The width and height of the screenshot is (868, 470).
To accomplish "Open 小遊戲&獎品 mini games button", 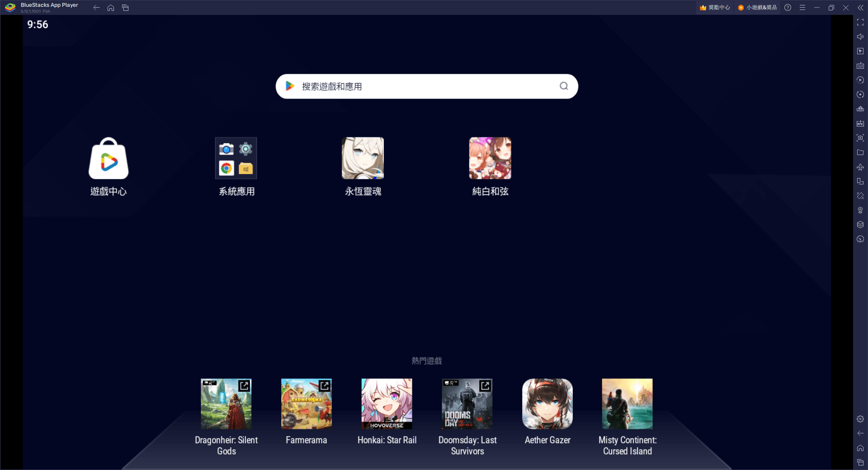I will (758, 8).
